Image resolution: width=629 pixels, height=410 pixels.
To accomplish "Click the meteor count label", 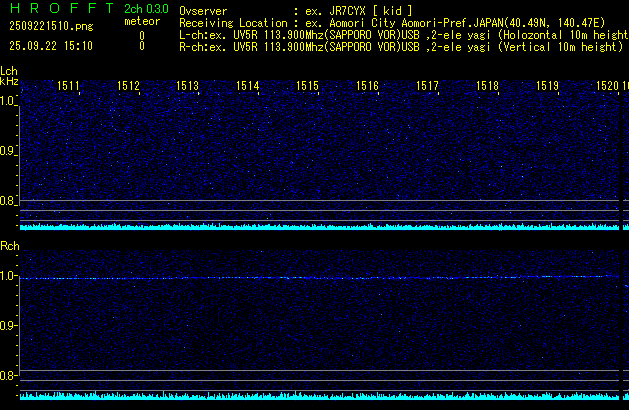I will coord(141,21).
